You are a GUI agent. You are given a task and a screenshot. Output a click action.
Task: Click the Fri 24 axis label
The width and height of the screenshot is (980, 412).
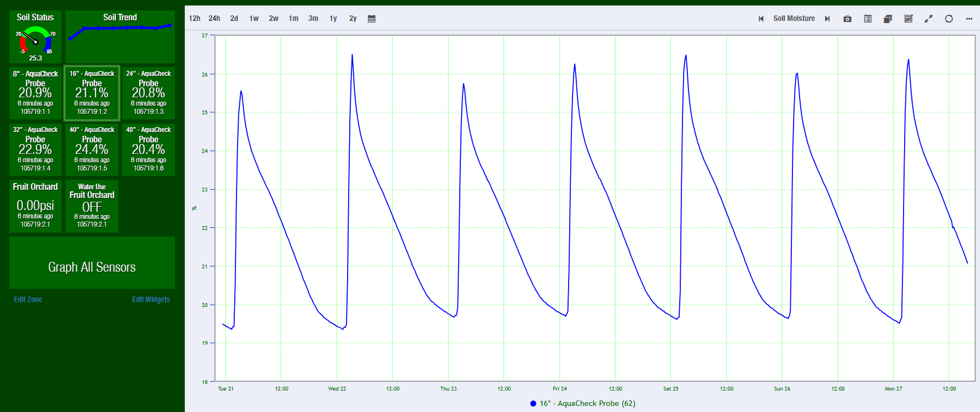[x=560, y=388]
